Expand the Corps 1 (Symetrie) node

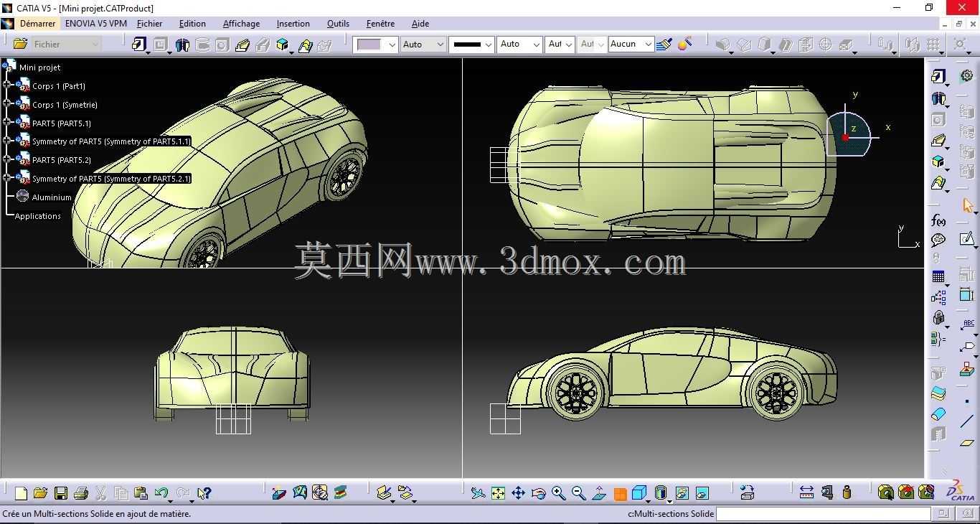pos(6,104)
